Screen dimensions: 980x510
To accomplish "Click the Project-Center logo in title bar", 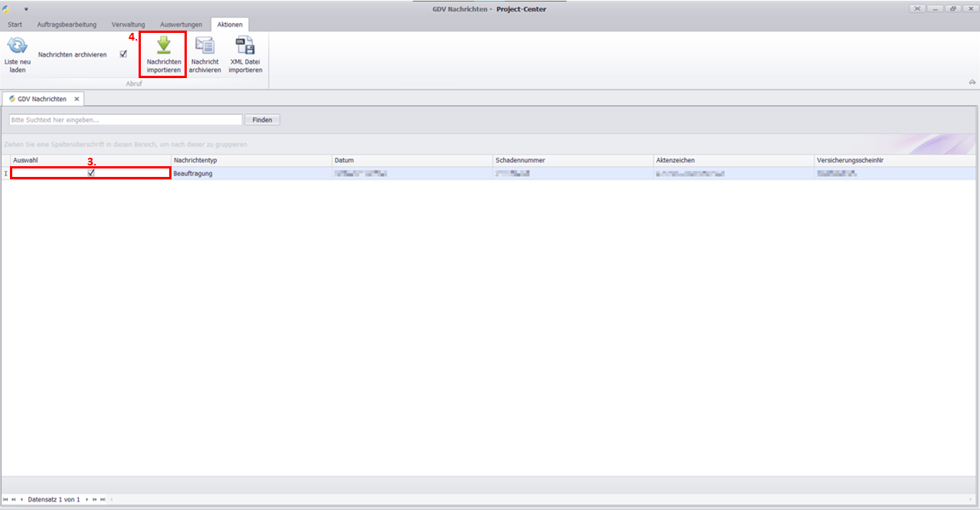I will tap(8, 8).
